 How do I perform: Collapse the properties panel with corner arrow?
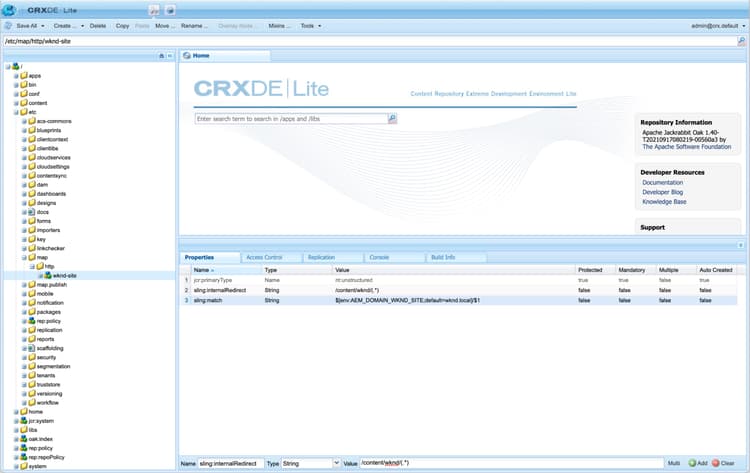[740, 245]
